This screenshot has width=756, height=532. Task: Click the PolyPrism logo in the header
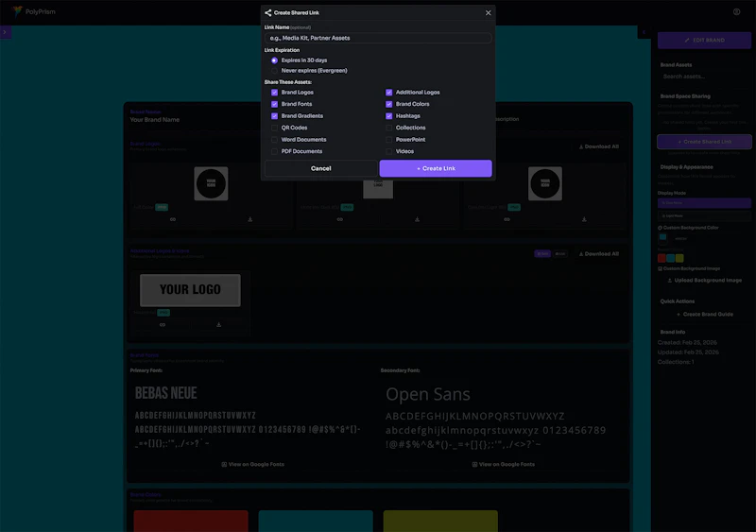pos(34,11)
